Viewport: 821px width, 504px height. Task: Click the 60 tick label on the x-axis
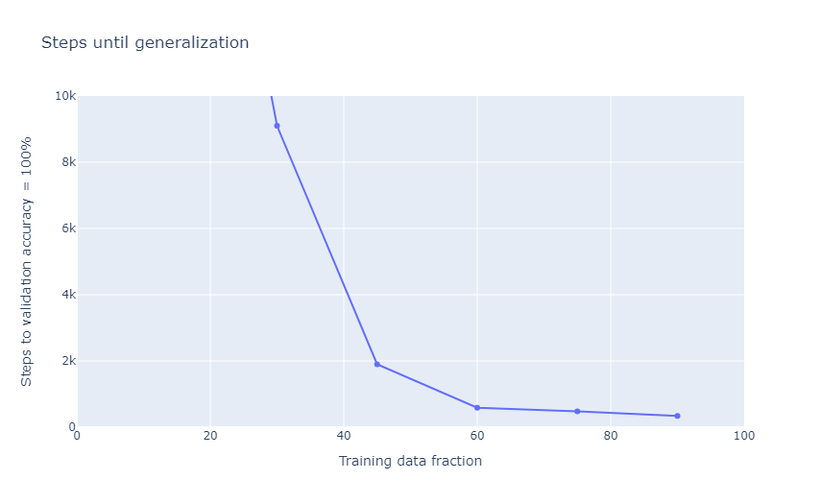tap(477, 435)
